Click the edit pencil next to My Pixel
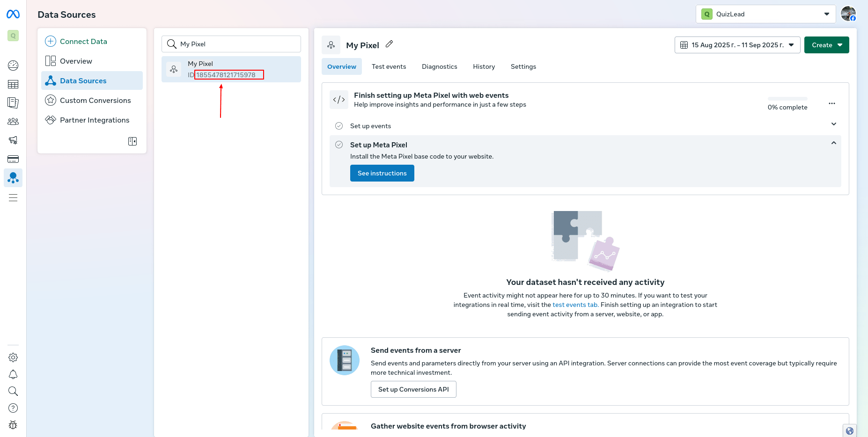868x437 pixels. coord(389,44)
